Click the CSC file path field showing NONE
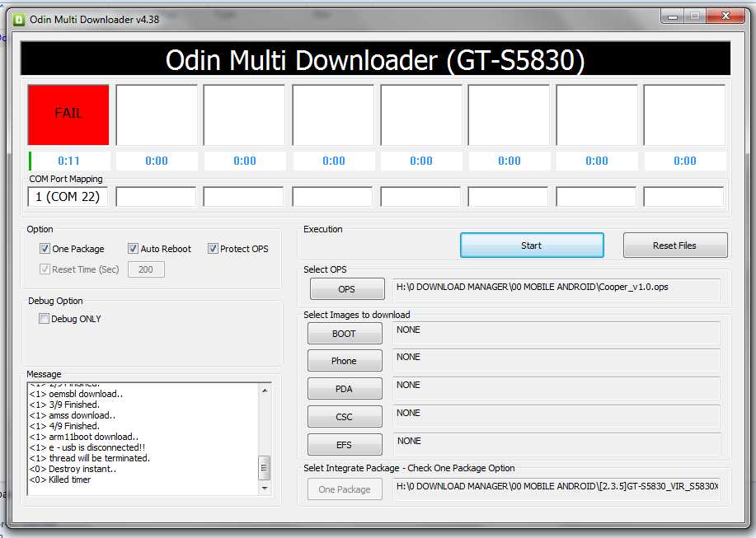Viewport: 756px width, 538px height. (556, 416)
